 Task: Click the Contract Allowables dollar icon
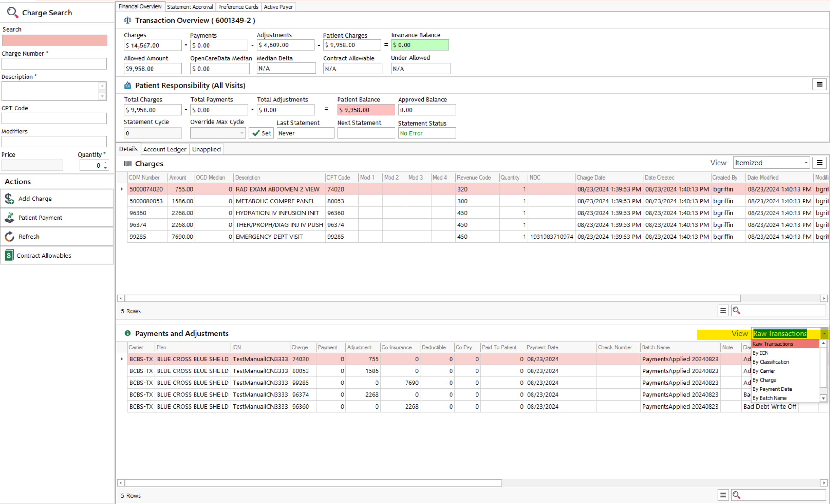tap(9, 256)
